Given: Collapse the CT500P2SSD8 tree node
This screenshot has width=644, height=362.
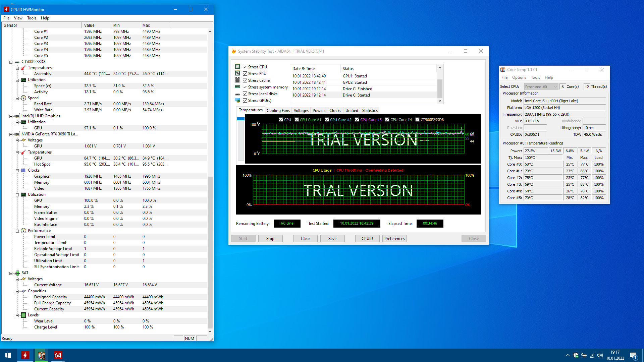Looking at the screenshot, I should (x=11, y=62).
